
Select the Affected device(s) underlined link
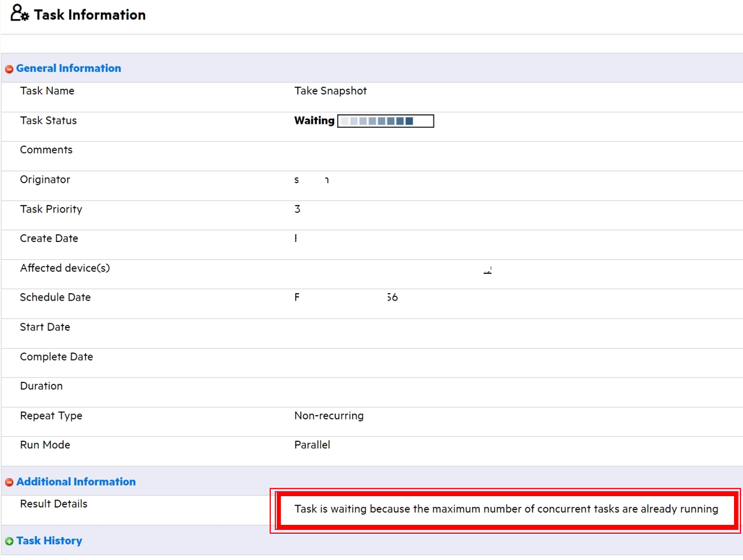coord(487,270)
